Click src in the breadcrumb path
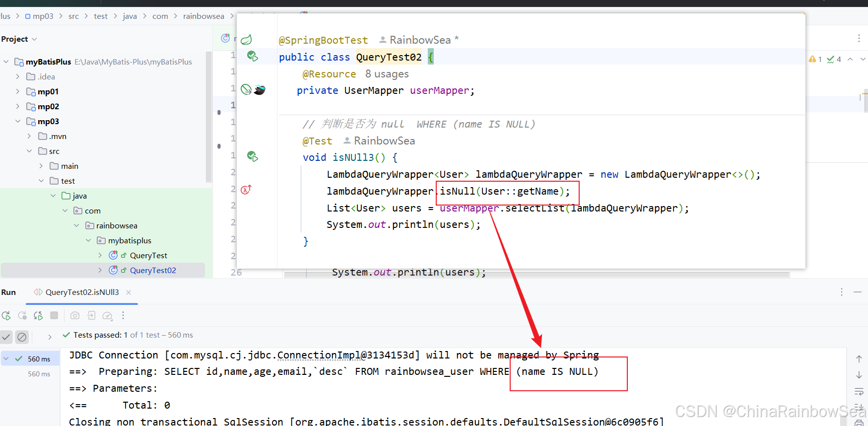The width and height of the screenshot is (868, 426). coord(73,16)
